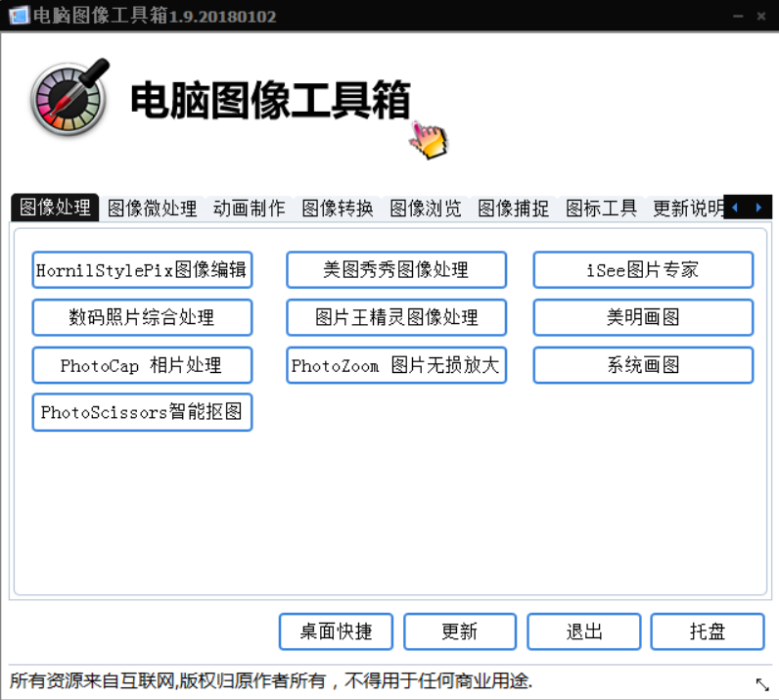This screenshot has width=779, height=700.
Task: Open the 图像微处理 tab
Action: point(152,209)
